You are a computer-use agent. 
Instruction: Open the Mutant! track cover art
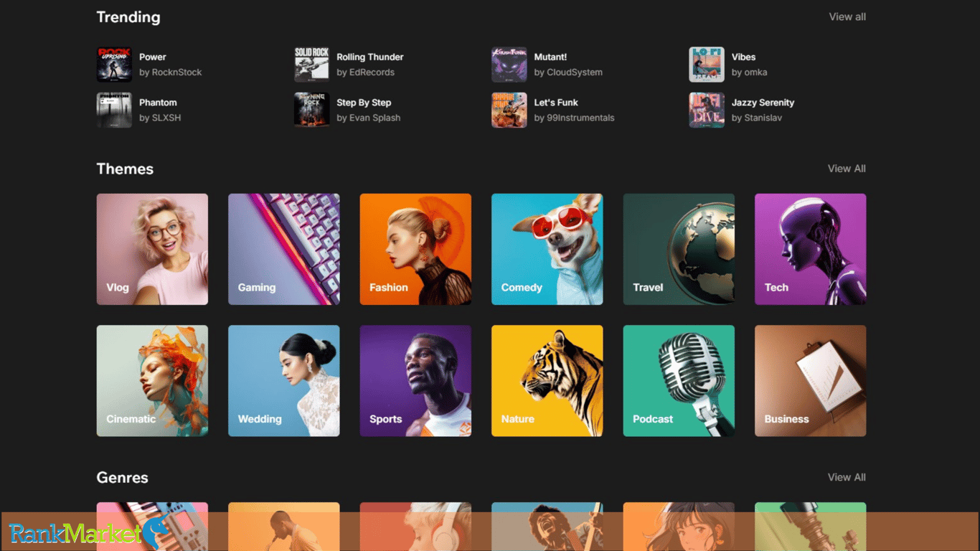509,65
